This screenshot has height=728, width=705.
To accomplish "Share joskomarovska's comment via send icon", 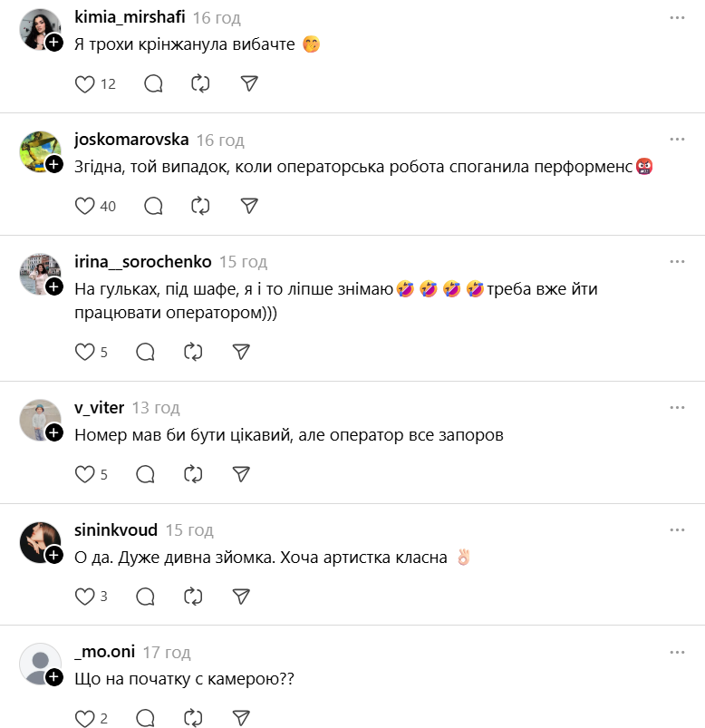I will pos(249,206).
